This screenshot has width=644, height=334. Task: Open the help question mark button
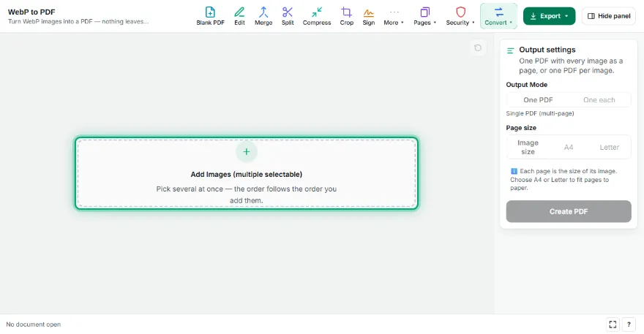tap(629, 324)
